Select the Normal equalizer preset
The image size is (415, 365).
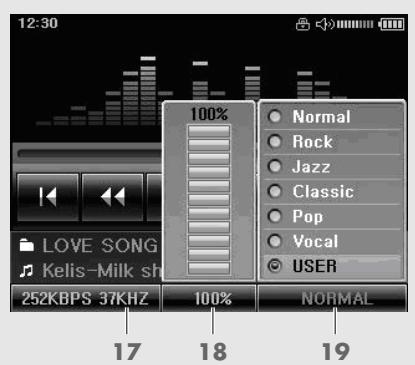point(333,117)
